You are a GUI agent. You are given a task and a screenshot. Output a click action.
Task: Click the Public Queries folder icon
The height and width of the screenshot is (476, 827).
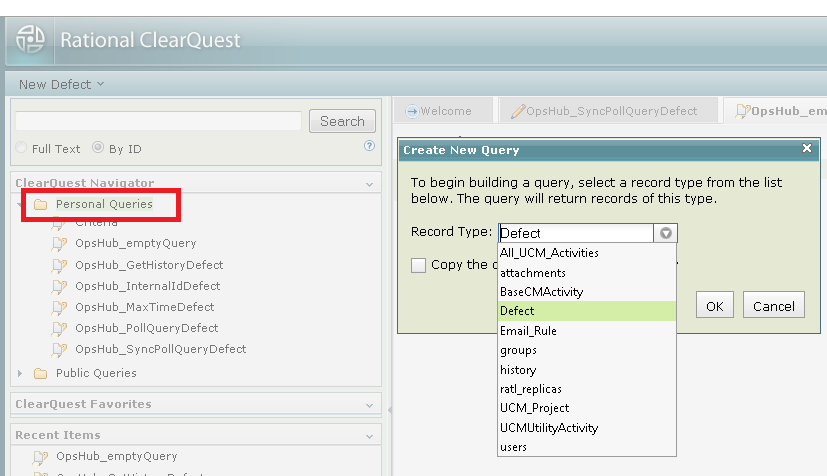pyautogui.click(x=40, y=373)
